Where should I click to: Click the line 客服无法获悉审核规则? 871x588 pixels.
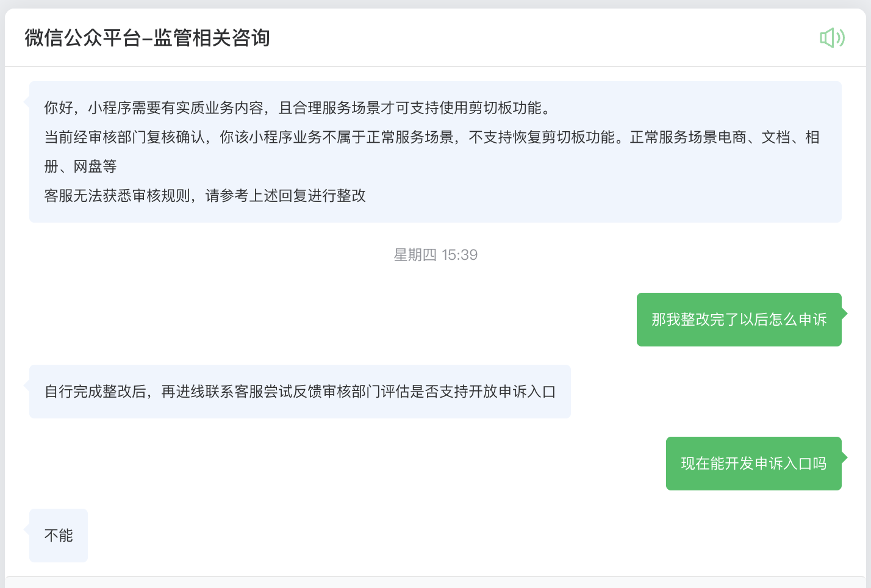click(205, 196)
